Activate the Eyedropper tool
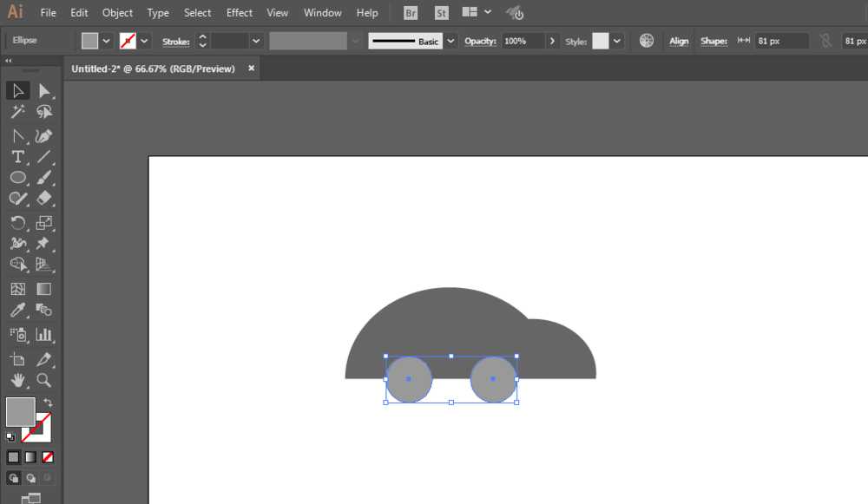Image resolution: width=868 pixels, height=504 pixels. point(17,311)
